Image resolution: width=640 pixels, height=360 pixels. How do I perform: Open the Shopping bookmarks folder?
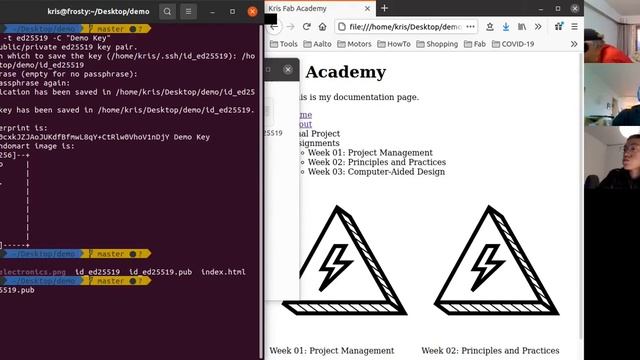point(437,44)
